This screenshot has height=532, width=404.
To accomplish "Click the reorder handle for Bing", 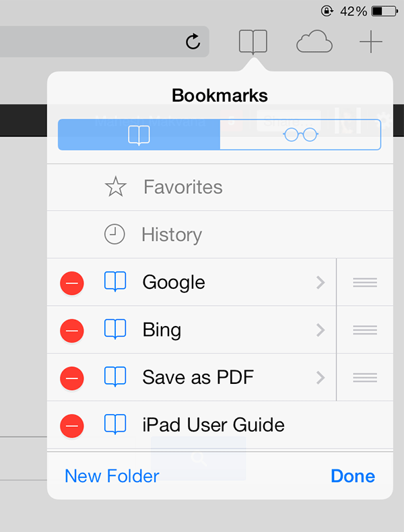I will pos(365,330).
